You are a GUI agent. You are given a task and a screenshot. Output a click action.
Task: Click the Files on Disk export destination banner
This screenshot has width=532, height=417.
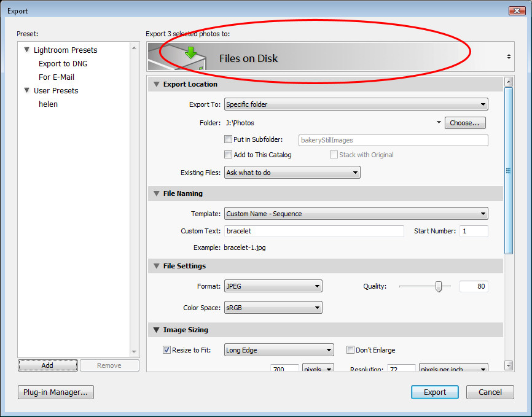[331, 57]
